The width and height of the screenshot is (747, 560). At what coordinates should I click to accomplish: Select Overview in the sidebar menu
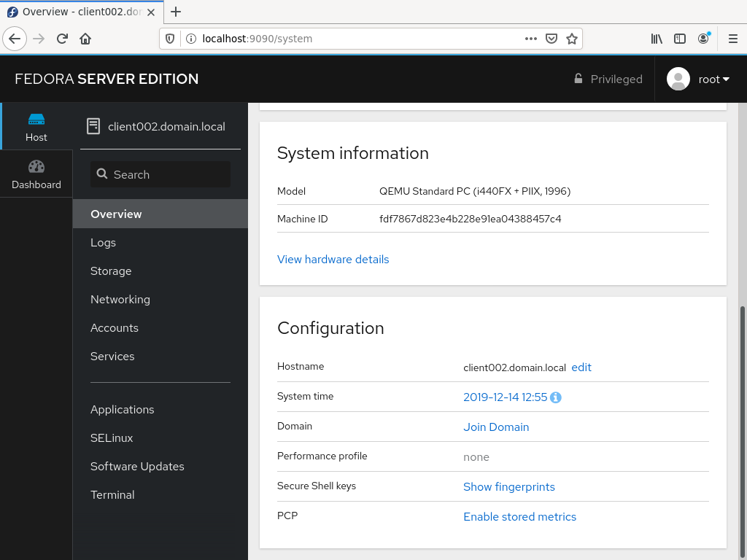tap(160, 214)
